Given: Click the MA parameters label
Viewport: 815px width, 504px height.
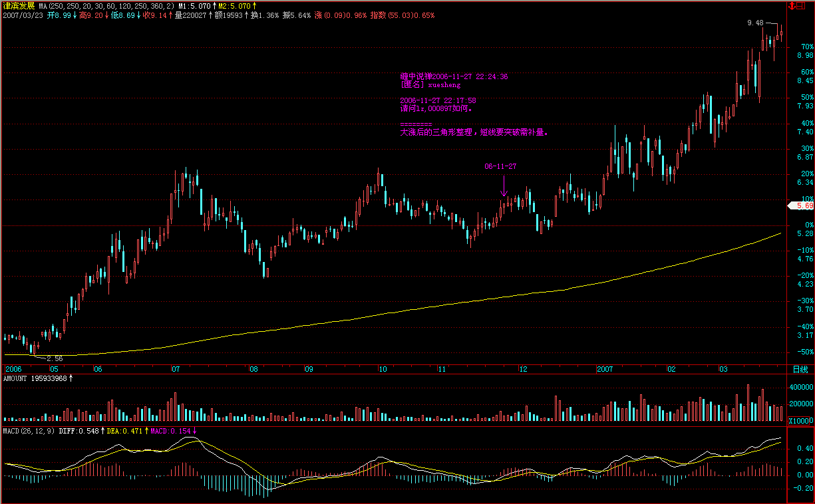Looking at the screenshot, I should (106, 5).
